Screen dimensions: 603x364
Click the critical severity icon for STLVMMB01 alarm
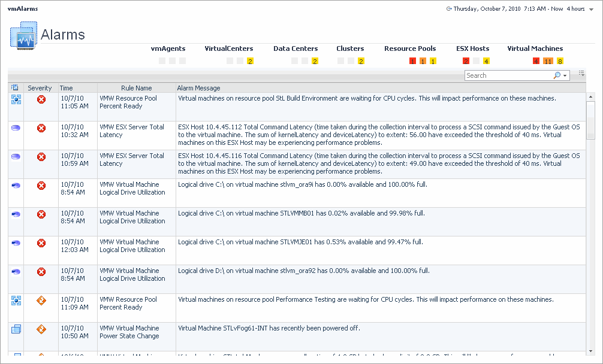tap(41, 214)
